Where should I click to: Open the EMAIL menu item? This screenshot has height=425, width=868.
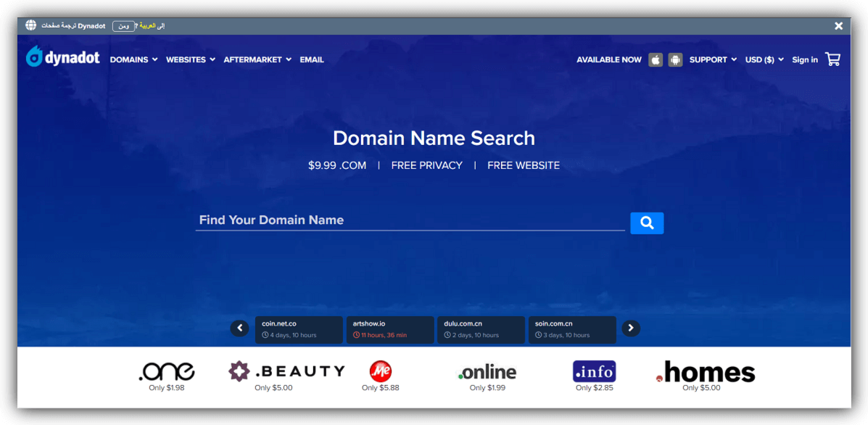click(x=312, y=59)
